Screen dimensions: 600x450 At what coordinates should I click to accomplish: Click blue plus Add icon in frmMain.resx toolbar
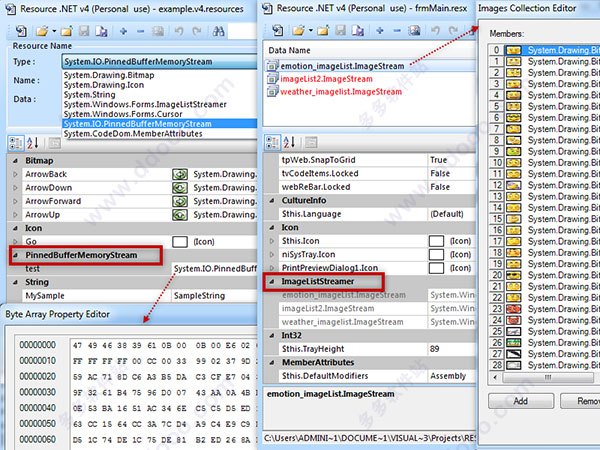[x=380, y=31]
